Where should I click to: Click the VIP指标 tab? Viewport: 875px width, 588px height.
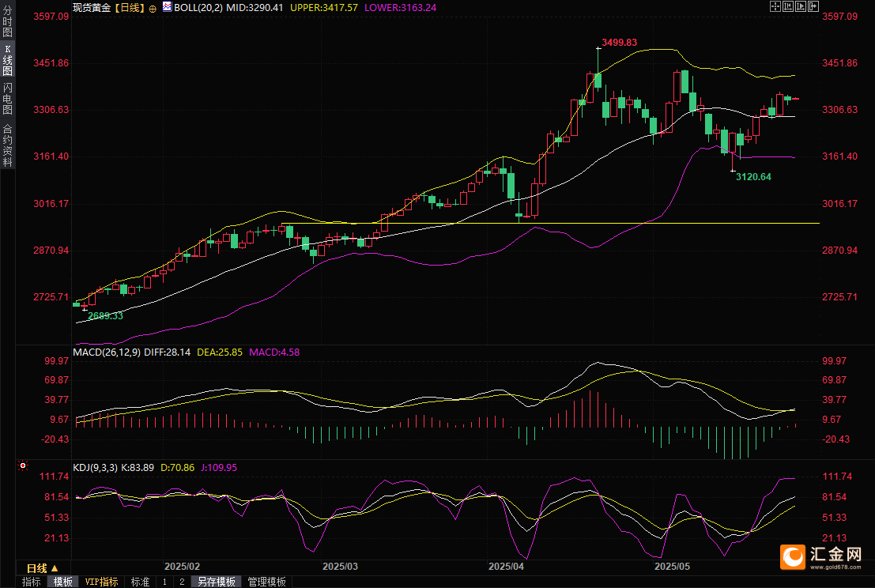coord(102,582)
